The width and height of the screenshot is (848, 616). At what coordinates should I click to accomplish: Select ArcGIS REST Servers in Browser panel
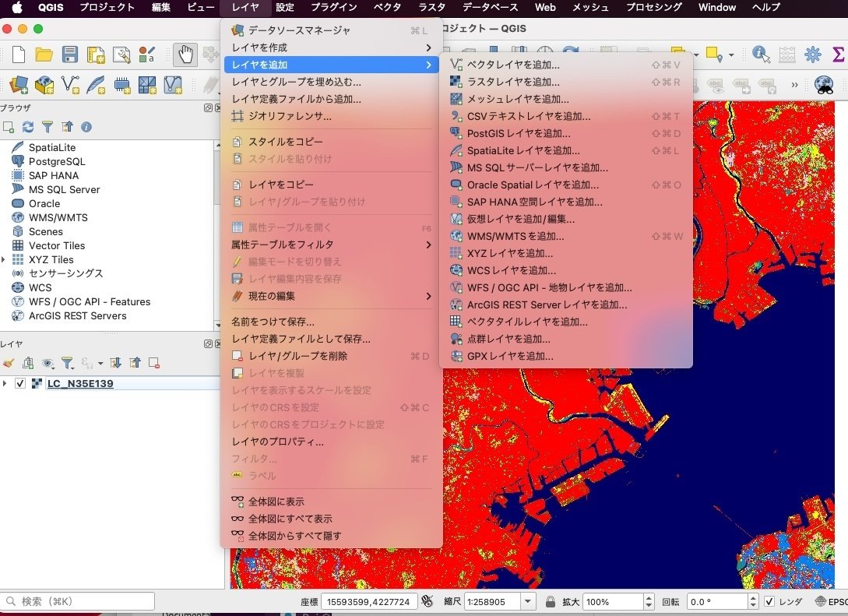click(x=77, y=316)
